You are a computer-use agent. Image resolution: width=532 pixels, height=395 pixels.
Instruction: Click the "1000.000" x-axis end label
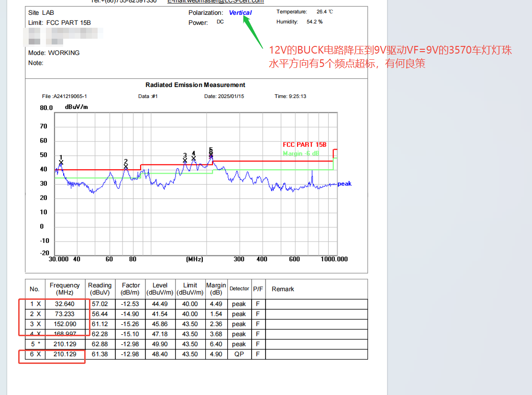334,259
